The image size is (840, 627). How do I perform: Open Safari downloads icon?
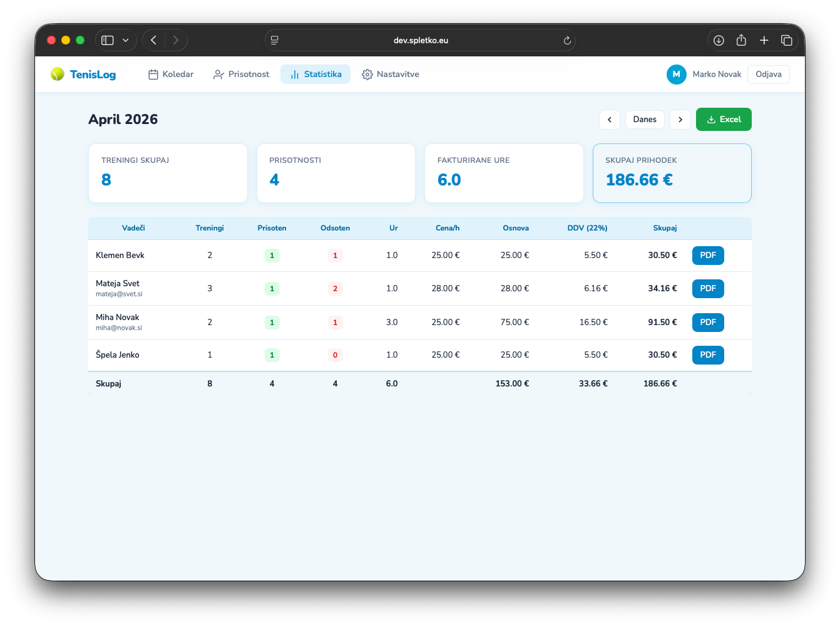point(719,41)
